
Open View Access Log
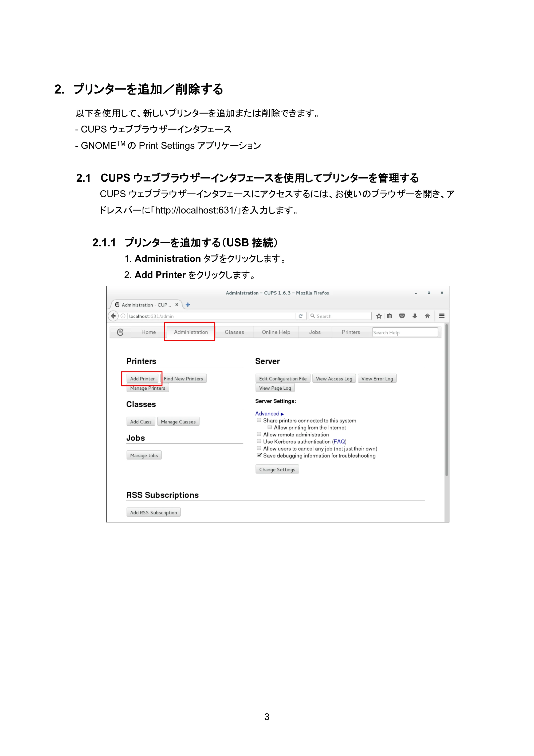click(334, 379)
